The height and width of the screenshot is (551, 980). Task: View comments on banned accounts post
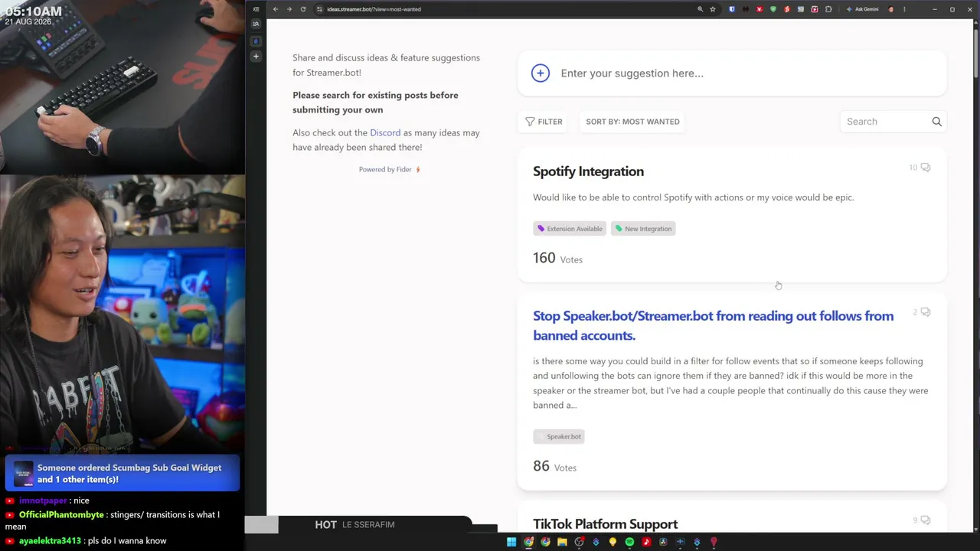click(922, 312)
